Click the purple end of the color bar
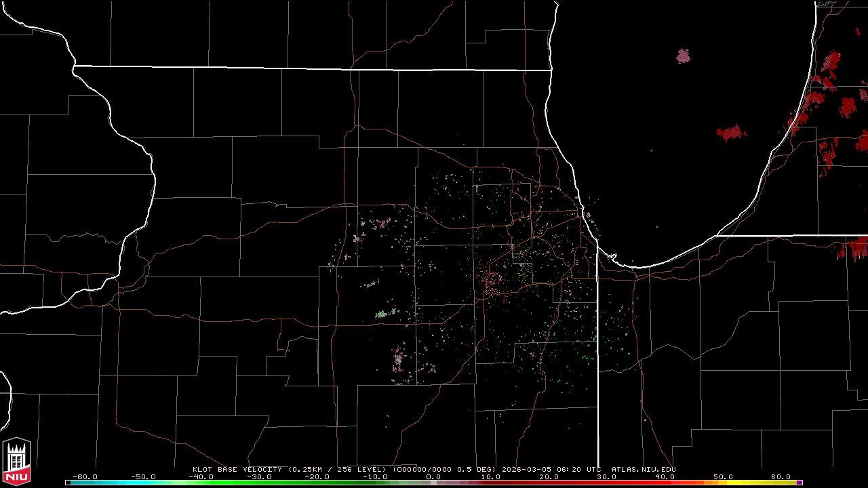The image size is (868, 488). tap(800, 483)
